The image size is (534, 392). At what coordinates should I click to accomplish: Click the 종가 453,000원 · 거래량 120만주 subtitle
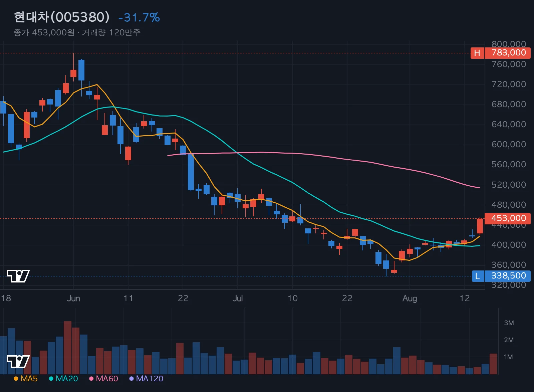[77, 32]
